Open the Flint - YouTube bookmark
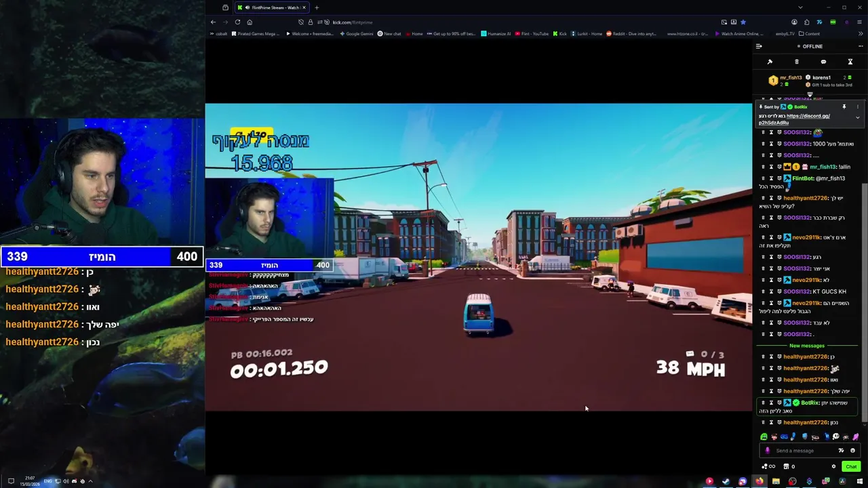 click(x=532, y=34)
